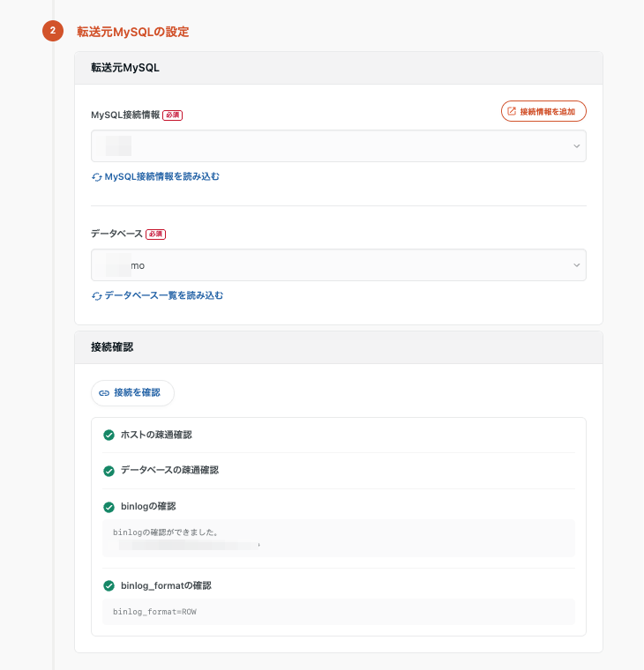Click the 接続情報を追加 button
The width and height of the screenshot is (644, 670).
(x=543, y=111)
